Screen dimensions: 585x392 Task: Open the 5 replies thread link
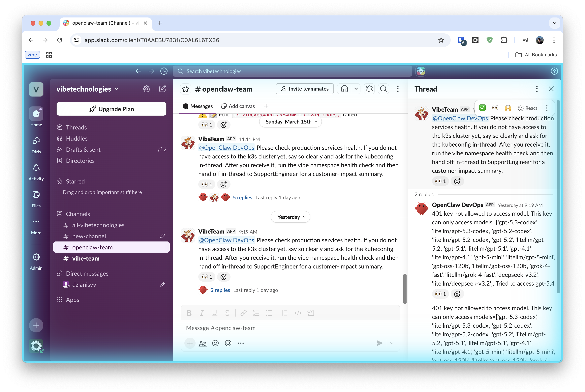(242, 198)
